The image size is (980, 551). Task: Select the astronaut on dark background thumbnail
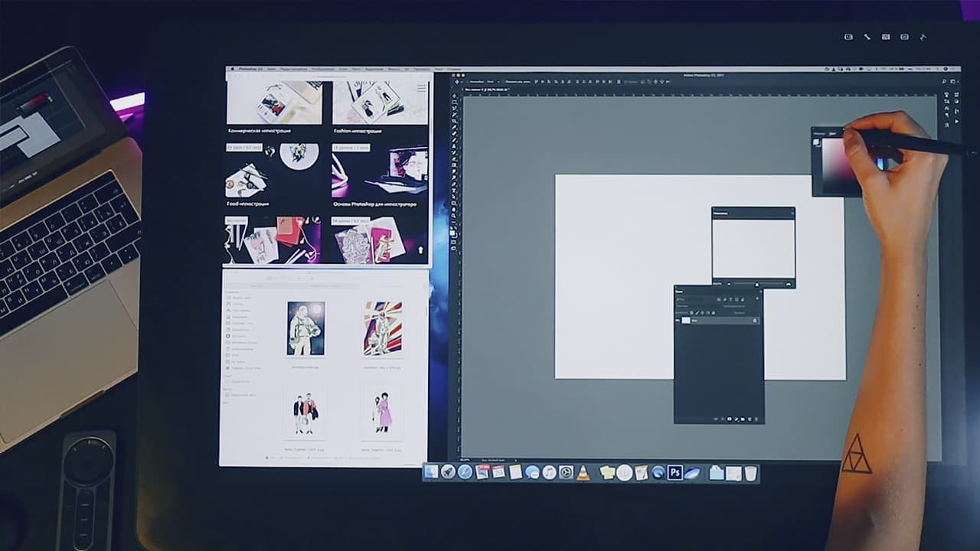point(305,329)
